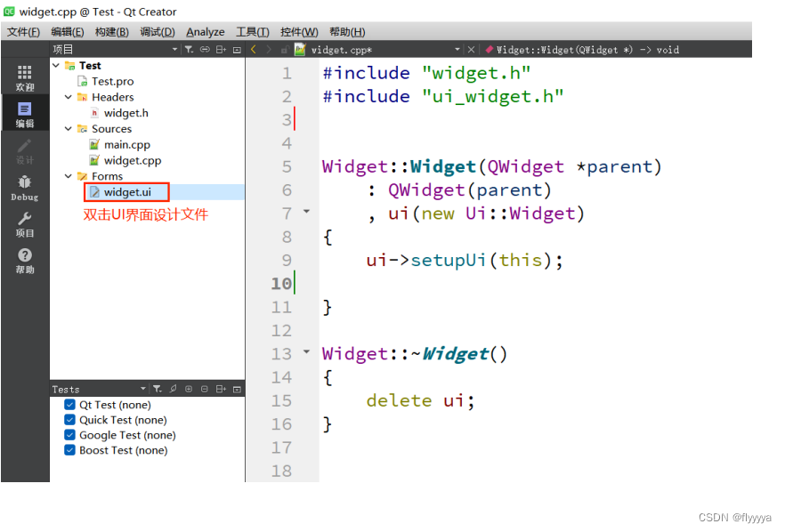Open the widget.cpp open documents dropdown
The width and height of the screenshot is (785, 532).
click(457, 50)
